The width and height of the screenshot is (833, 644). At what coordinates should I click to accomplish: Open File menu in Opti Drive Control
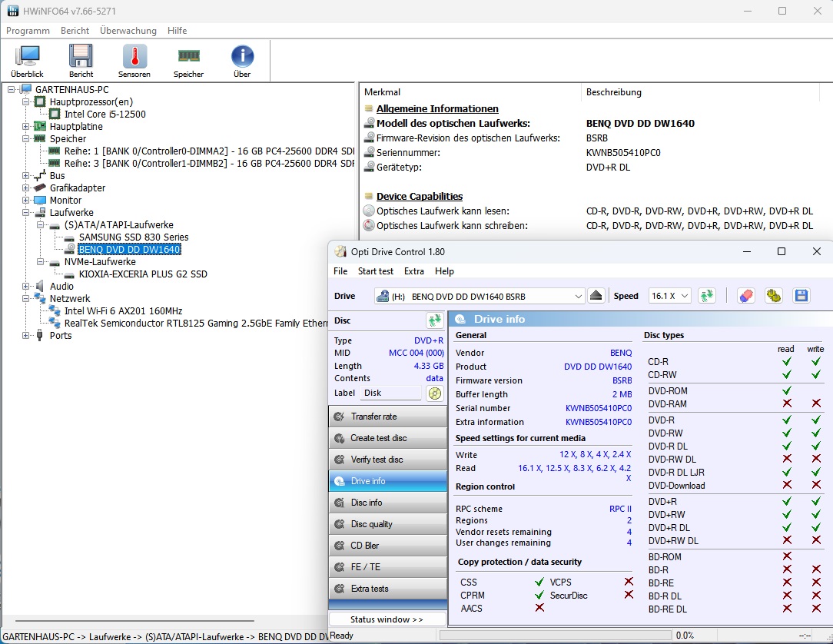pos(340,271)
